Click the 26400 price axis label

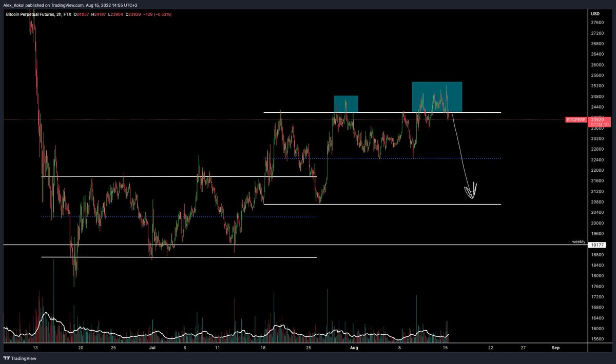coord(596,54)
